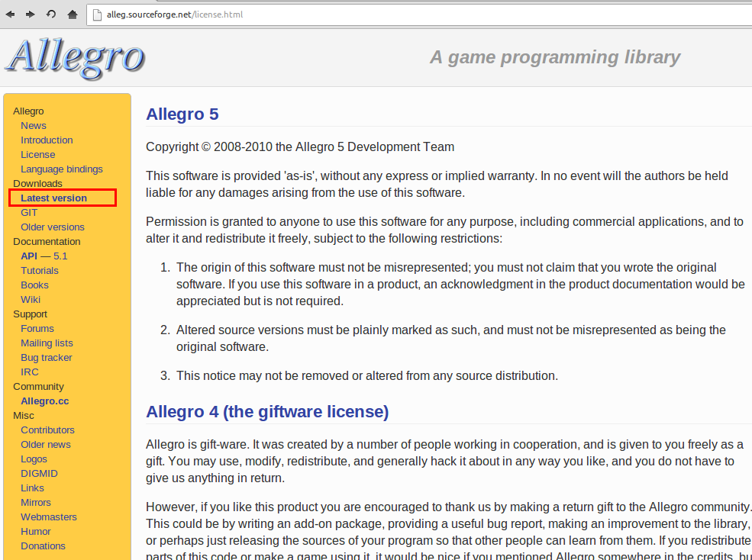Click the Copyright 2008-2010 line
752x560 pixels.
300,146
